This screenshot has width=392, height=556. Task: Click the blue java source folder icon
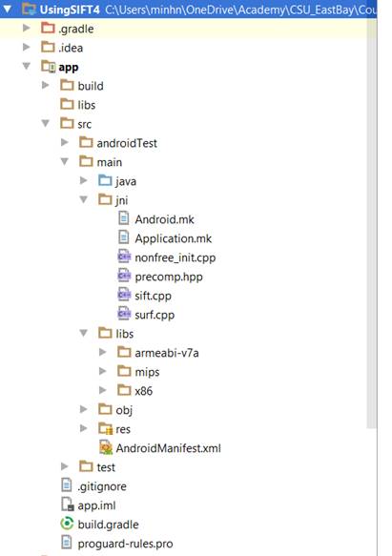pos(105,180)
